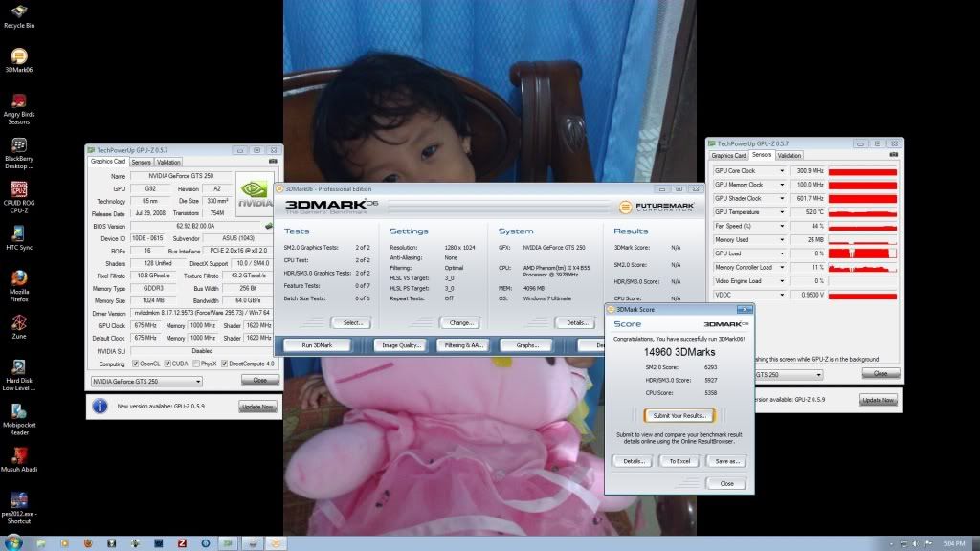The height and width of the screenshot is (551, 980).
Task: Click the Name field NVIDIA GeForce GTS 250
Action: pos(181,176)
